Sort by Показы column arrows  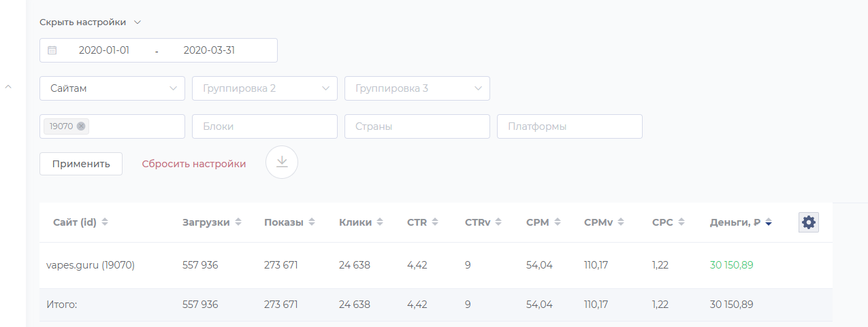point(312,222)
